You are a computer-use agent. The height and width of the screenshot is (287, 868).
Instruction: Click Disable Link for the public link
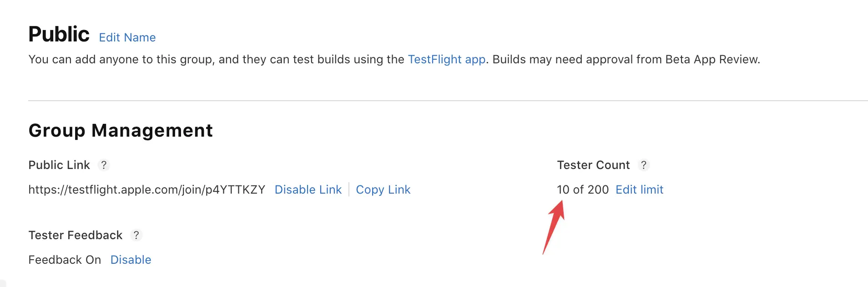coord(308,190)
